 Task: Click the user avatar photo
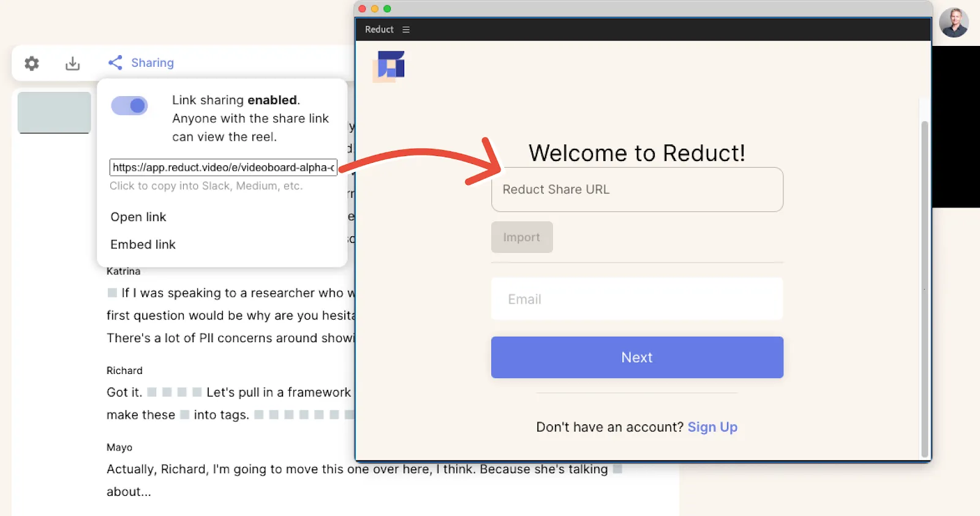(954, 23)
